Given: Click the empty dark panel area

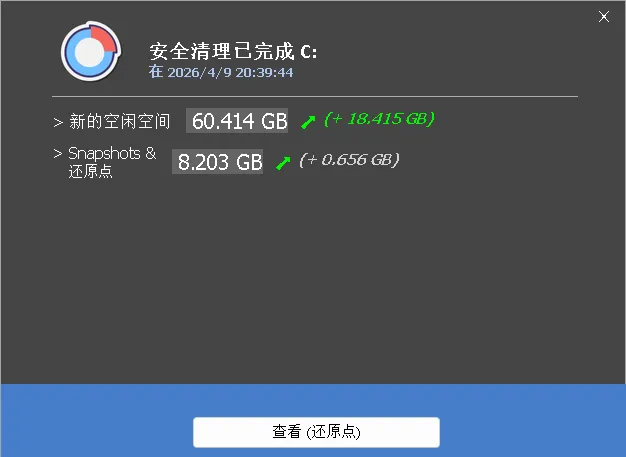Looking at the screenshot, I should [313, 279].
